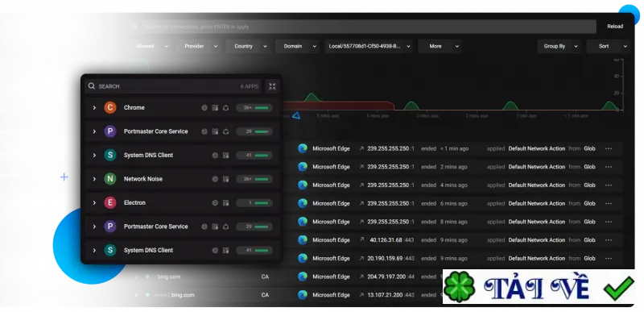Open the three-dots menu for the '4 mins ago' connection
The height and width of the screenshot is (312, 644).
pos(609,185)
